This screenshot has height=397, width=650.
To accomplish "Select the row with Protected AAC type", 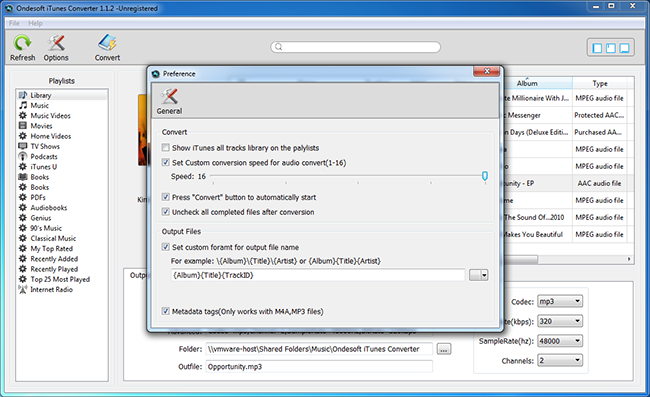I will pyautogui.click(x=568, y=115).
